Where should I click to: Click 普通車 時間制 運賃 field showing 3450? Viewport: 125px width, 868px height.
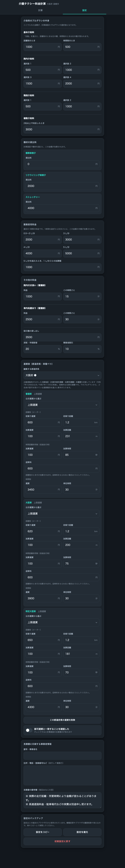click(x=44, y=490)
